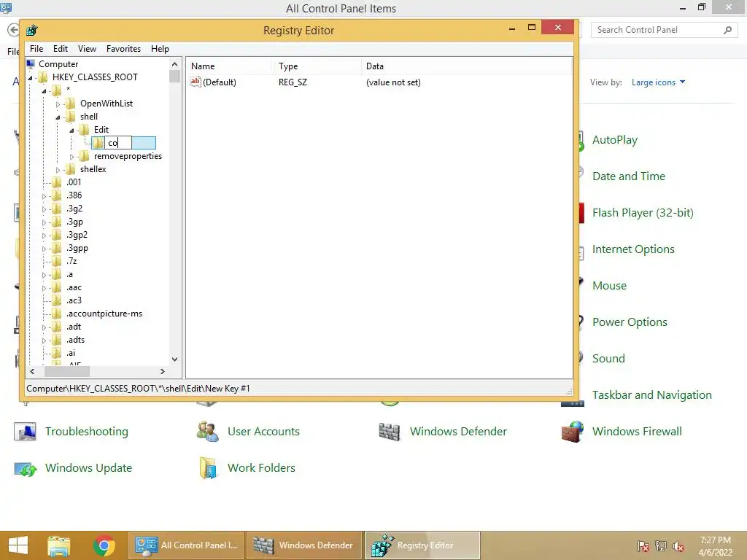Open Power Options in Control Panel
This screenshot has height=560, width=747.
(630, 322)
